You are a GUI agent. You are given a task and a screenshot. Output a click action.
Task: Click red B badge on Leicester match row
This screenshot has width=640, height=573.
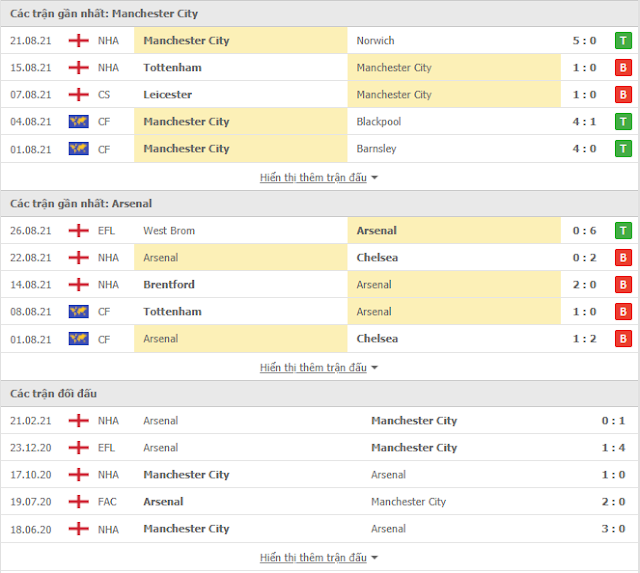pos(623,95)
